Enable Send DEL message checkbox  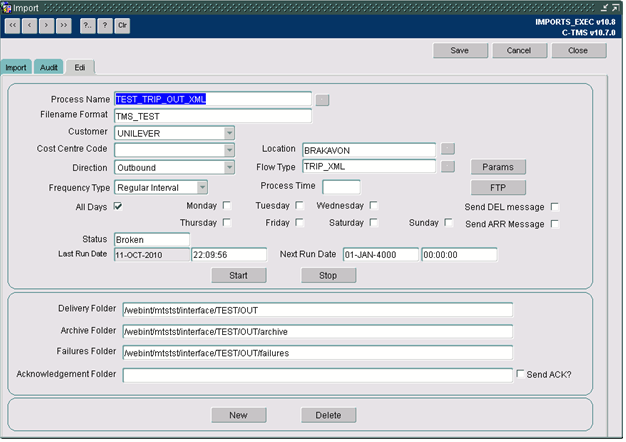tap(555, 207)
